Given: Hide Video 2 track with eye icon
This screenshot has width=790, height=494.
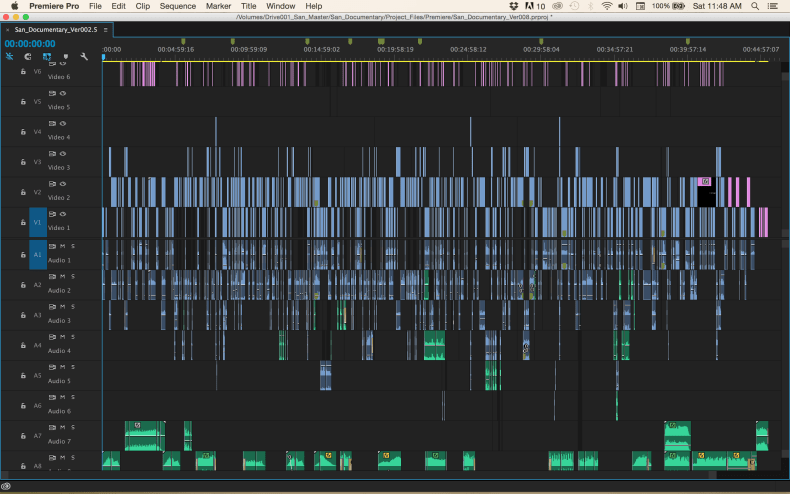Looking at the screenshot, I should point(62,185).
